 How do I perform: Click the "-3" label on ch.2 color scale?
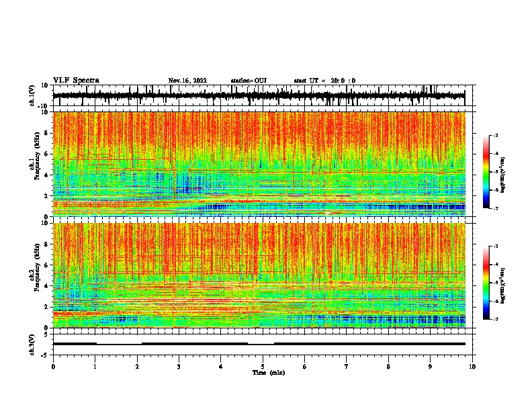(496, 246)
